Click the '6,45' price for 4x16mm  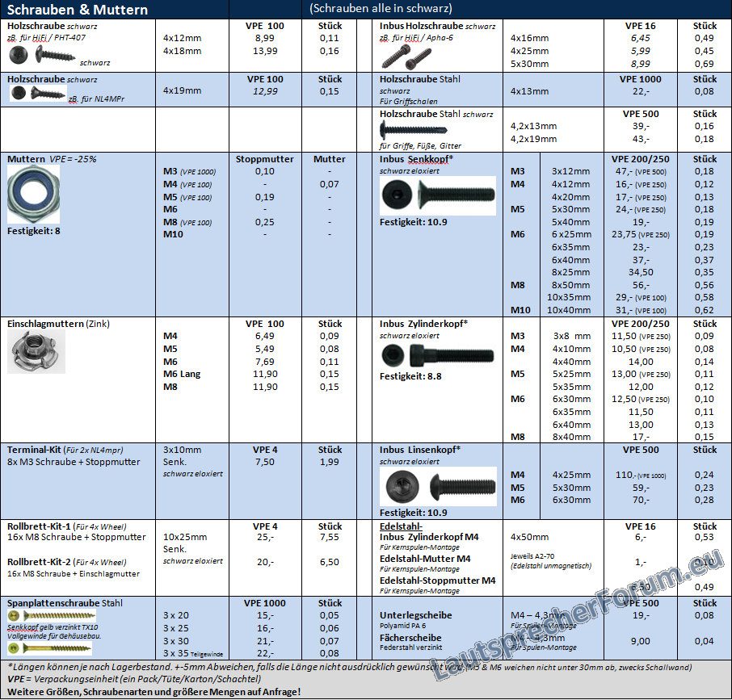click(x=641, y=38)
